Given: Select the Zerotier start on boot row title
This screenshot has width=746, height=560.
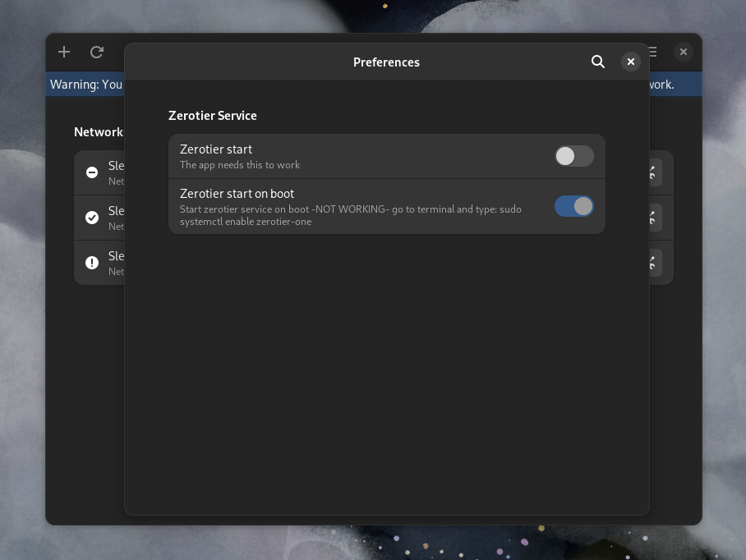Looking at the screenshot, I should [x=237, y=194].
